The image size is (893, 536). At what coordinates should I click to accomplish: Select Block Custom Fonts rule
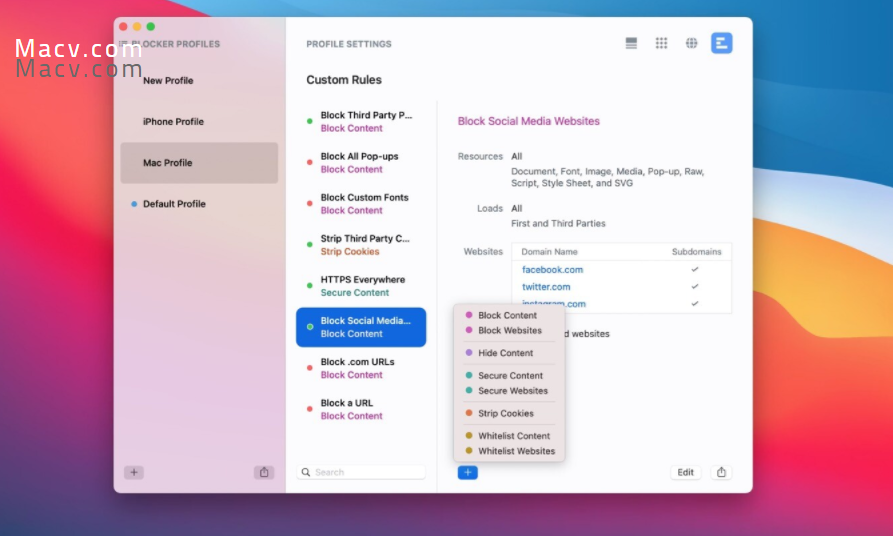pos(361,203)
